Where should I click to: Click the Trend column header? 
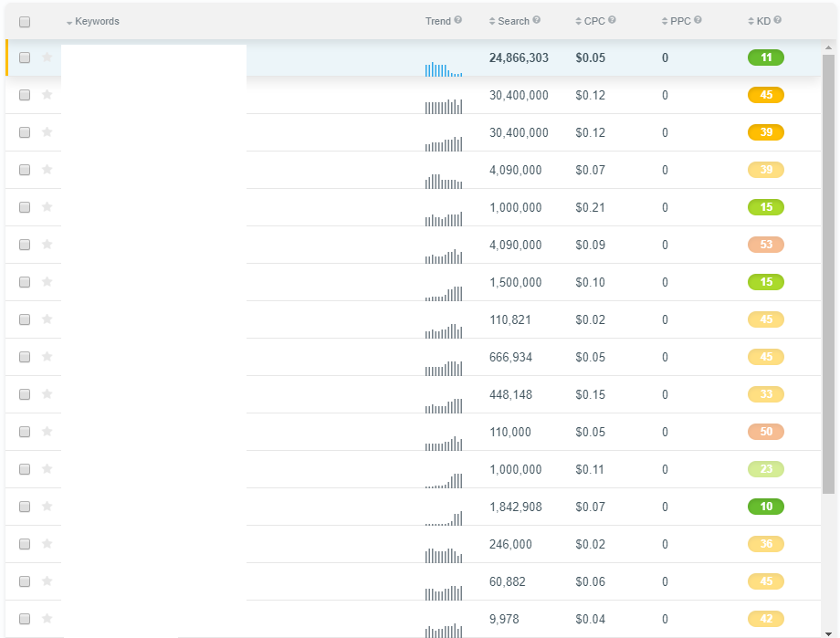[438, 21]
